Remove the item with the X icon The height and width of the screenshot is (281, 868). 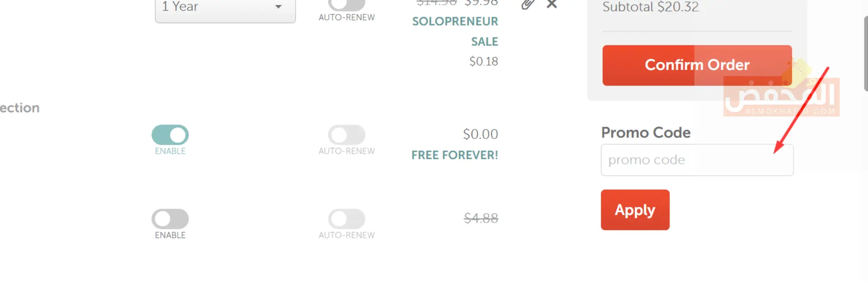pos(552,4)
